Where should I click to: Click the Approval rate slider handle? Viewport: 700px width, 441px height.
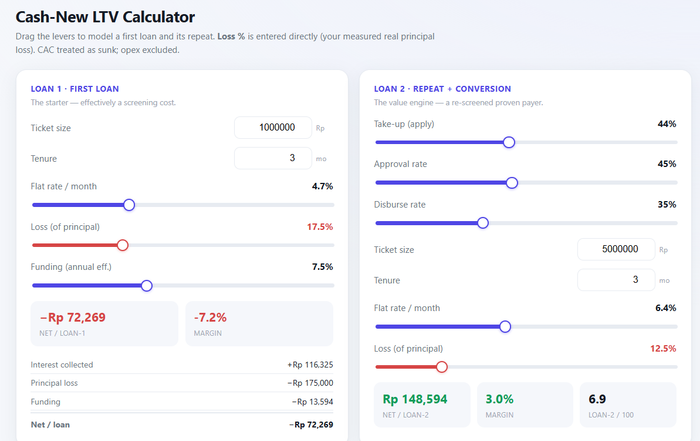512,183
